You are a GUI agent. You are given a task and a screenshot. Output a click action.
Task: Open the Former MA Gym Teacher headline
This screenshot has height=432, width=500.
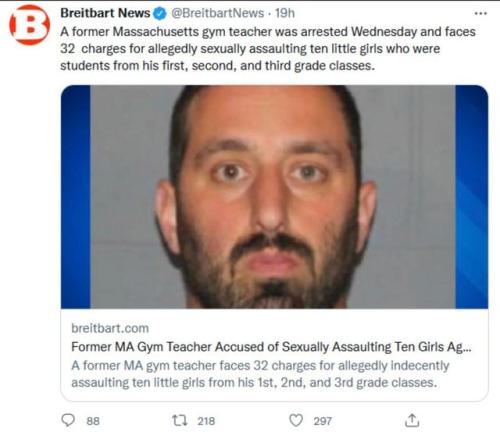click(x=271, y=347)
